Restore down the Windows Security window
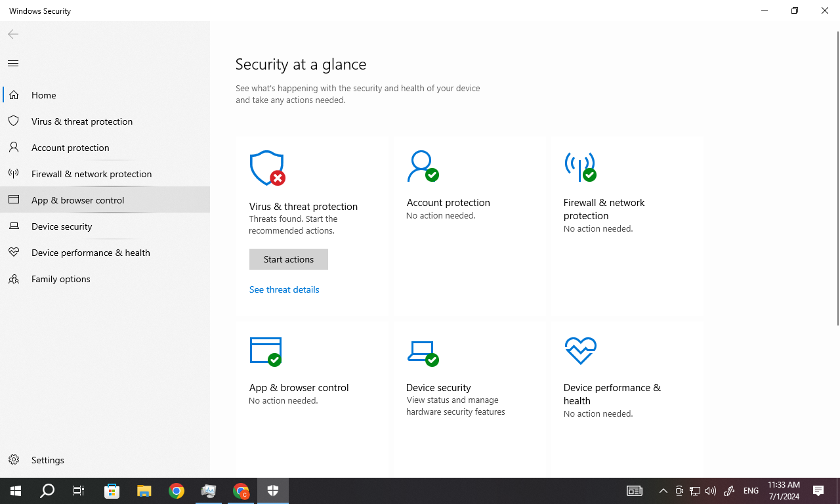This screenshot has height=504, width=840. tap(795, 10)
